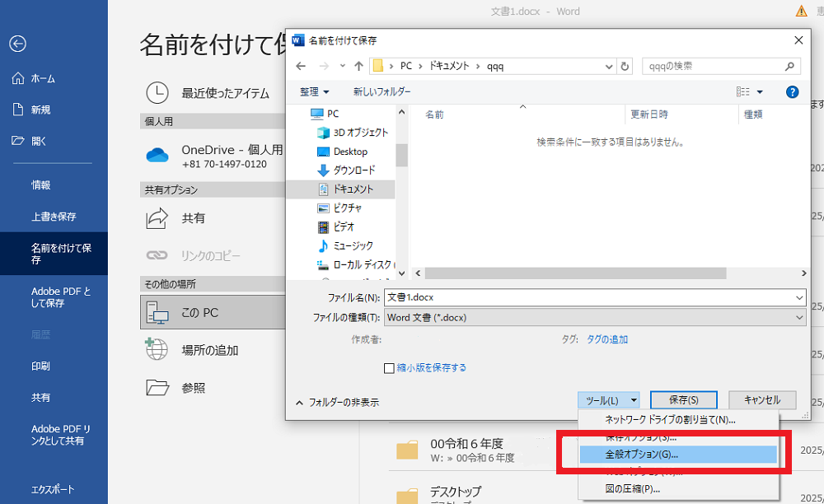Go back using the Backstage back arrow

(17, 44)
